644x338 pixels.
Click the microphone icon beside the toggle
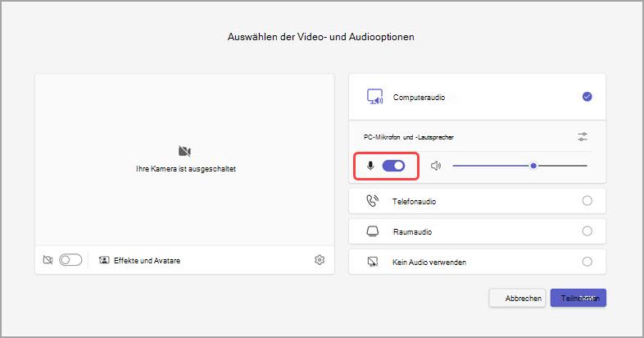coord(370,166)
